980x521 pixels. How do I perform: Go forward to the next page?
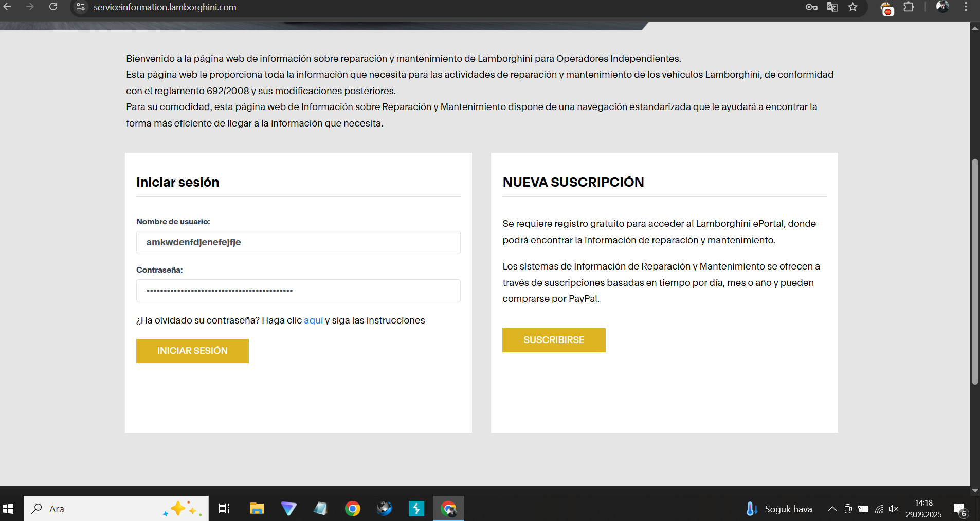(x=30, y=7)
